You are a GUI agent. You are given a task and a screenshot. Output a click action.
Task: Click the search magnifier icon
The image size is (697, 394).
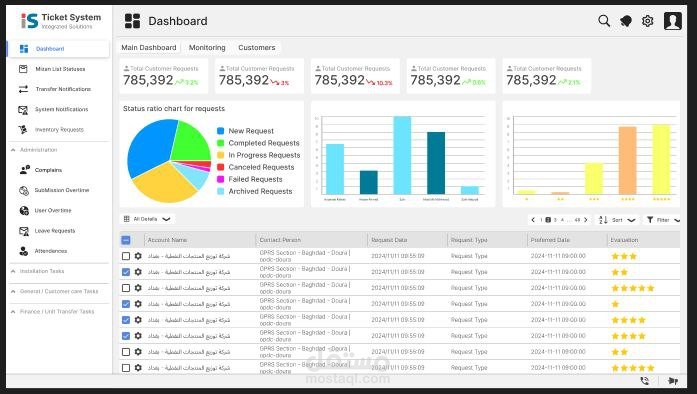click(604, 21)
